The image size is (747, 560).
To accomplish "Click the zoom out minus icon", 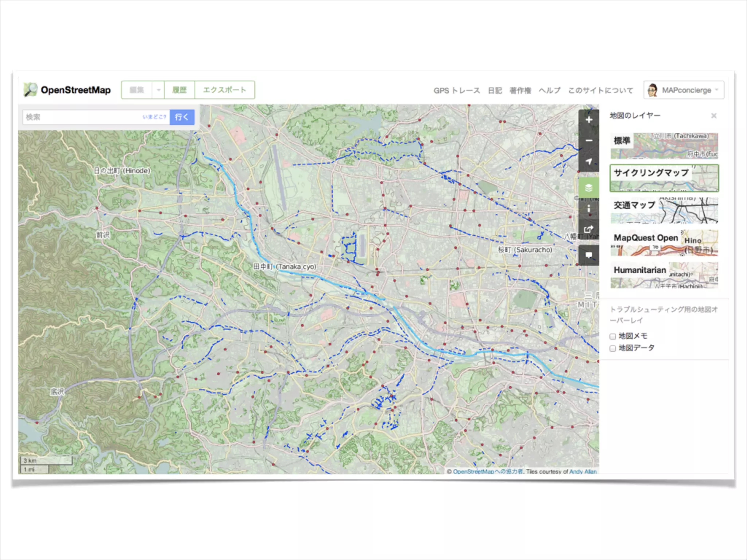I will point(588,141).
